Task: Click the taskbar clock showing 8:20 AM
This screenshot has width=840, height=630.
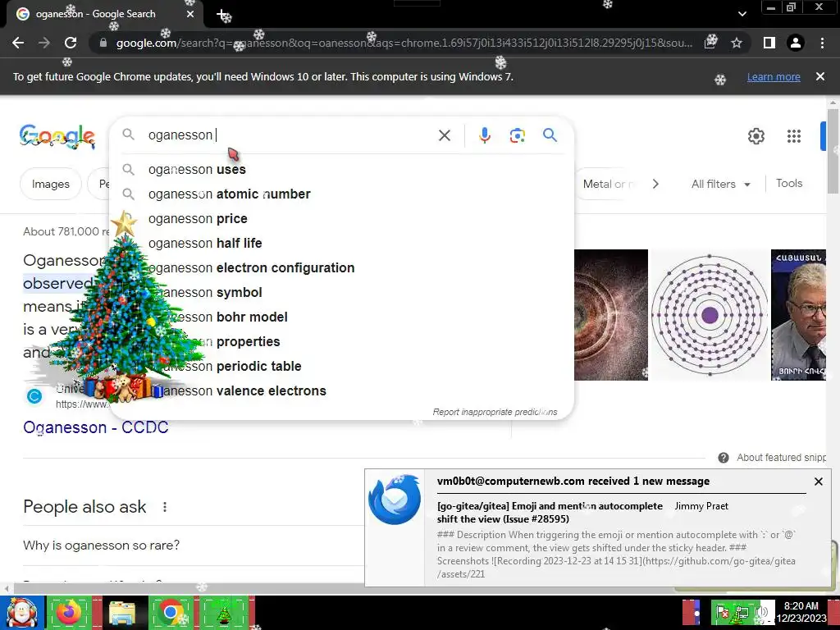Action: coord(801,612)
